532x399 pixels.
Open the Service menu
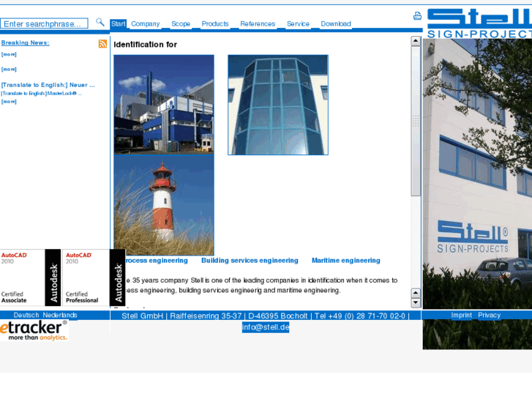(x=299, y=23)
